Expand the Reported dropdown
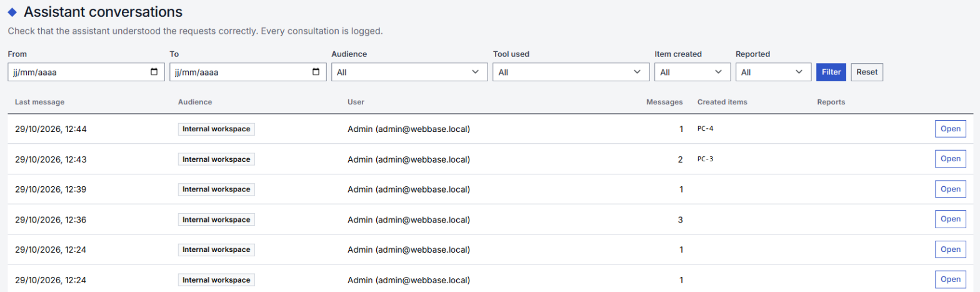The height and width of the screenshot is (292, 980). coord(773,72)
